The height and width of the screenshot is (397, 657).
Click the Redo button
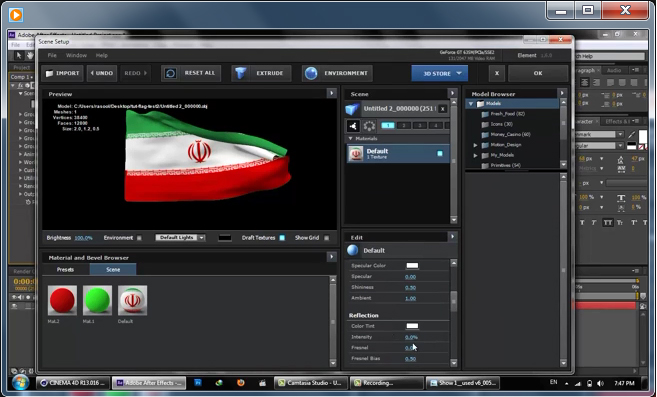(x=135, y=73)
